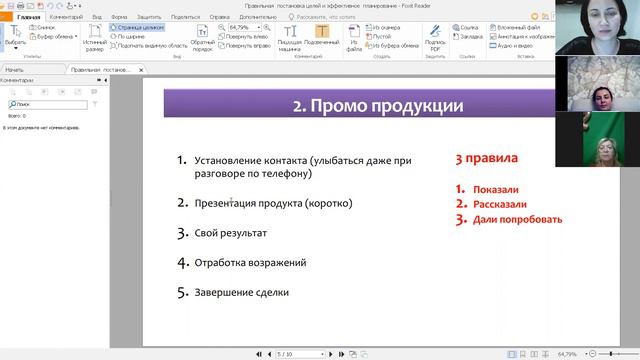This screenshot has height=360, width=640.
Task: Click the participant video with green background
Action: pyautogui.click(x=598, y=139)
